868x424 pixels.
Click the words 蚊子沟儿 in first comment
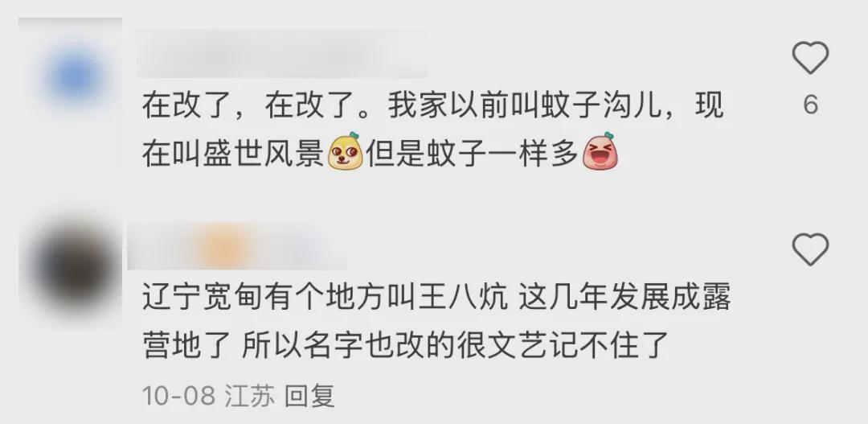pyautogui.click(x=599, y=105)
